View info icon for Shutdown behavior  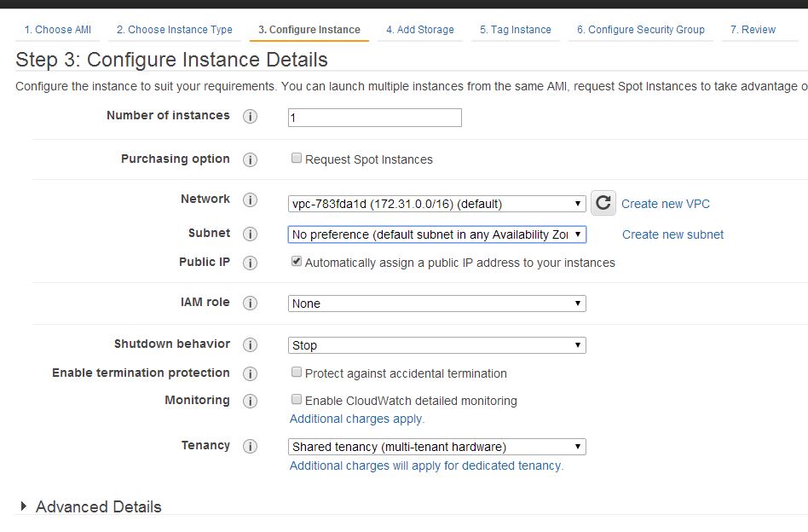(x=250, y=345)
